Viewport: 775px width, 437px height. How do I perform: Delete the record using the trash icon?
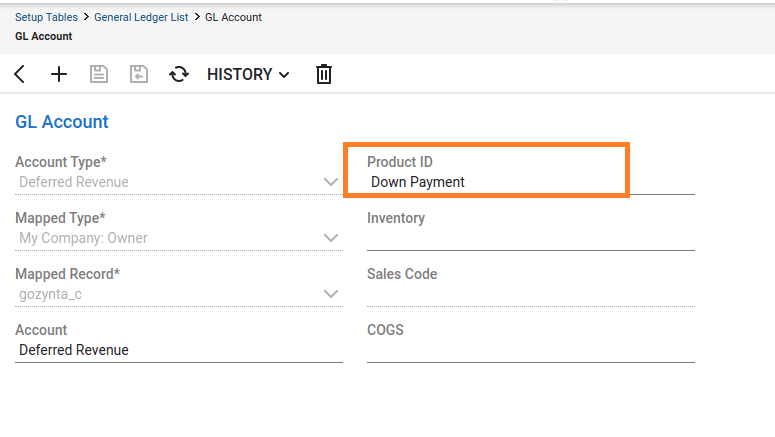coord(323,74)
